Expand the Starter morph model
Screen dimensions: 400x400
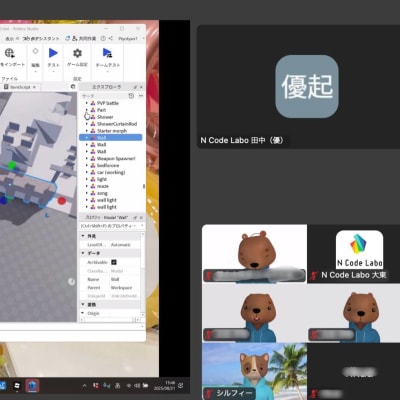pyautogui.click(x=87, y=131)
